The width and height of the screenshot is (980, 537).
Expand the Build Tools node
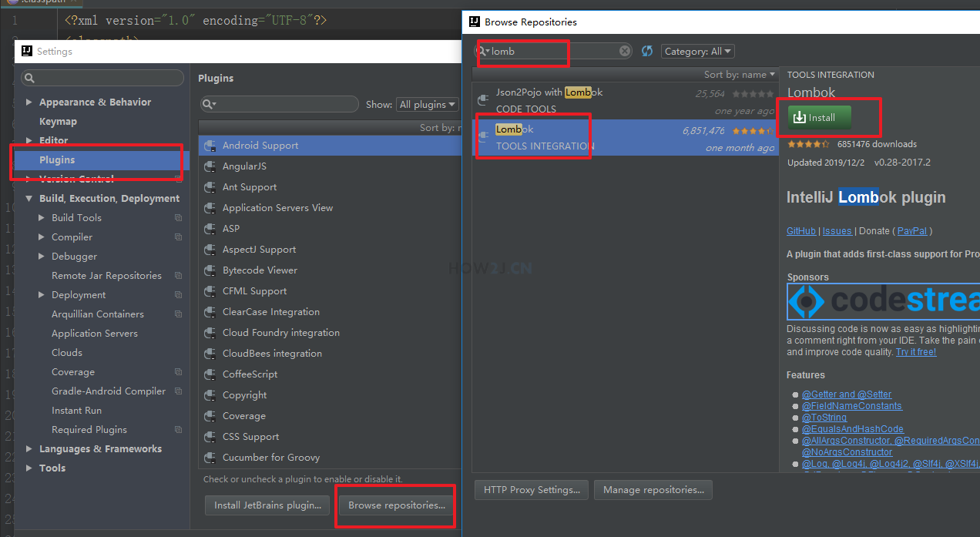click(x=42, y=218)
